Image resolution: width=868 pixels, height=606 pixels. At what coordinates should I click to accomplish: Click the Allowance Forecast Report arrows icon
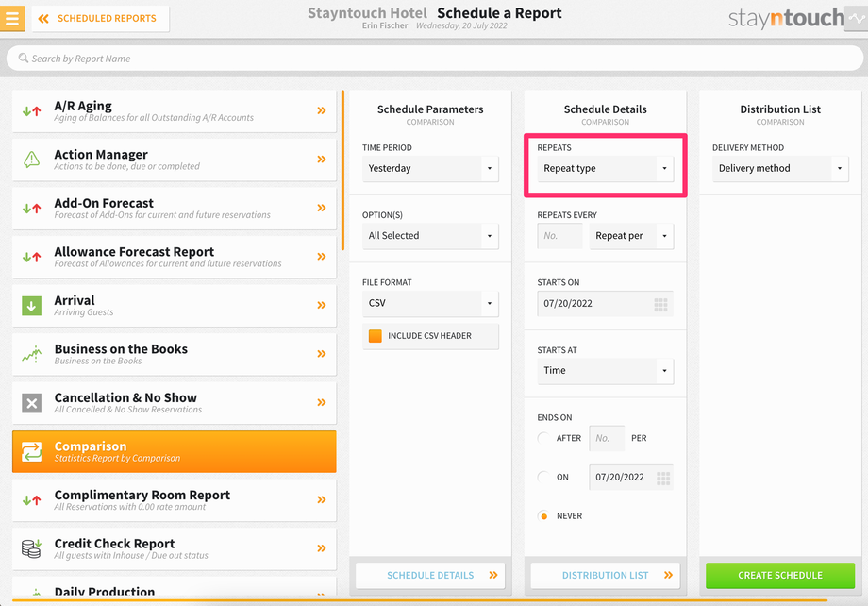click(31, 257)
